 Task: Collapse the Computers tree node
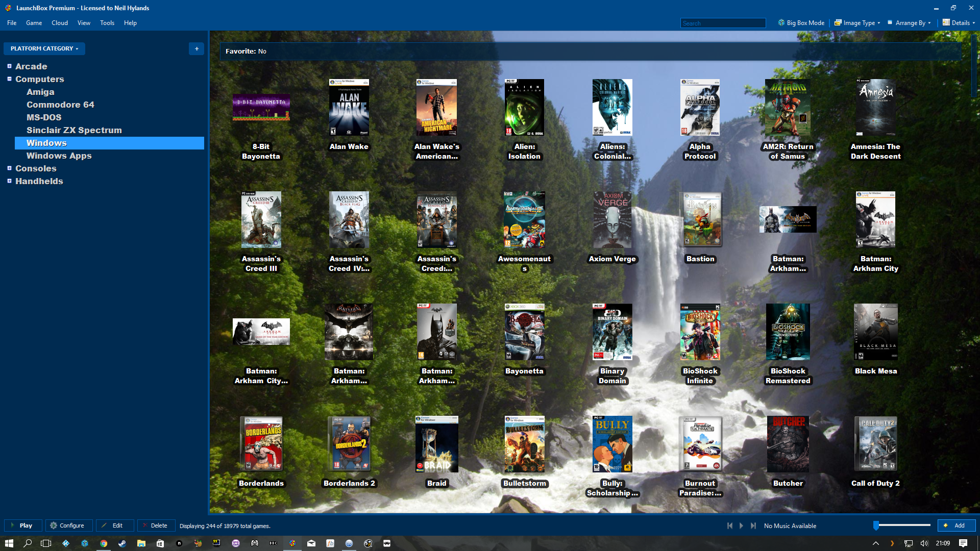[9, 79]
